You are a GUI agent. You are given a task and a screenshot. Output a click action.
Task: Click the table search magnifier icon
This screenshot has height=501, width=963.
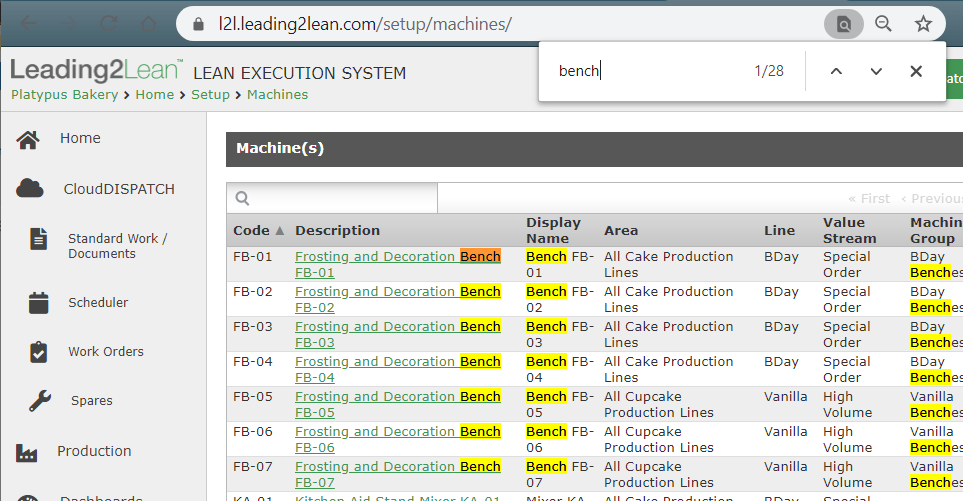pos(243,198)
